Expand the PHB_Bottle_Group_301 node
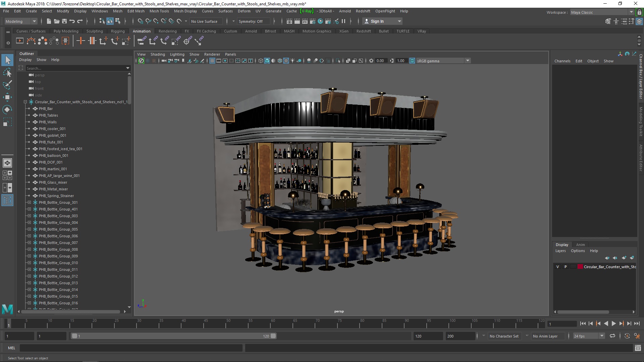This screenshot has width=644, height=362. tap(29, 202)
